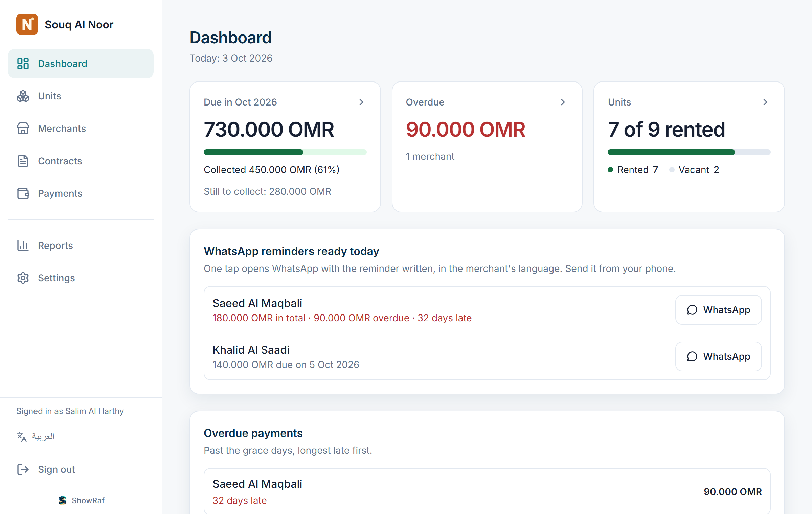Viewport: 812px width, 514px height.
Task: Navigate to Contracts
Action: (x=81, y=161)
